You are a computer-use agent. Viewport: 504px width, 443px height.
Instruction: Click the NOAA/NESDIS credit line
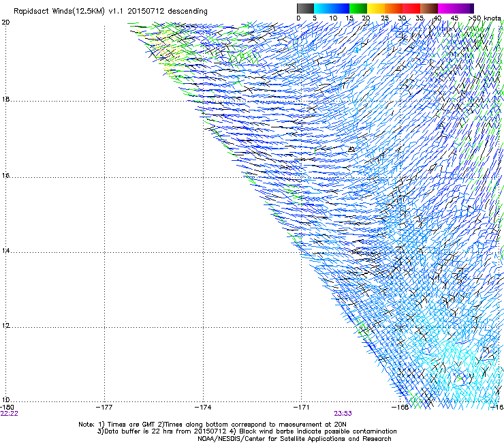(294, 439)
